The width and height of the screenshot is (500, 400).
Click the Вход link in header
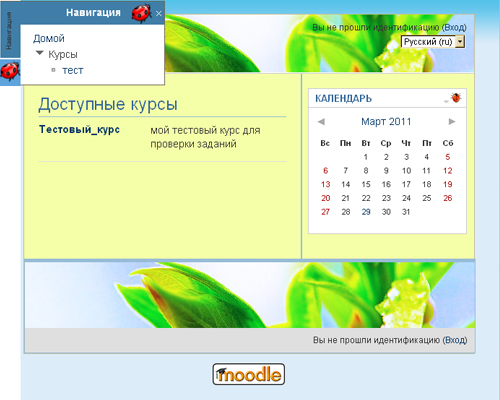coord(454,27)
